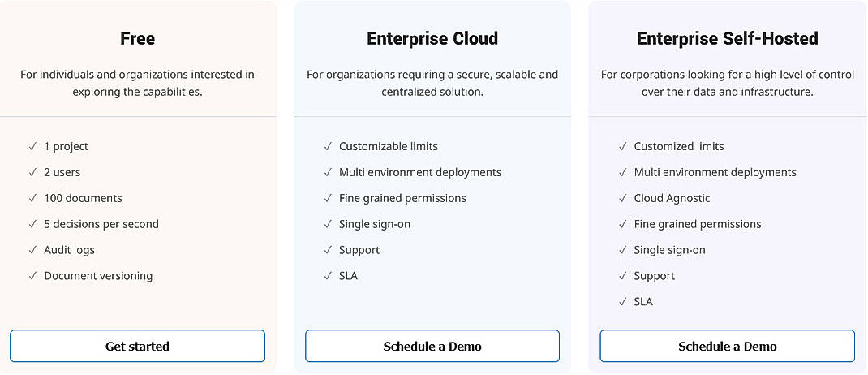Click the 5 decisions per second text

[x=101, y=224]
